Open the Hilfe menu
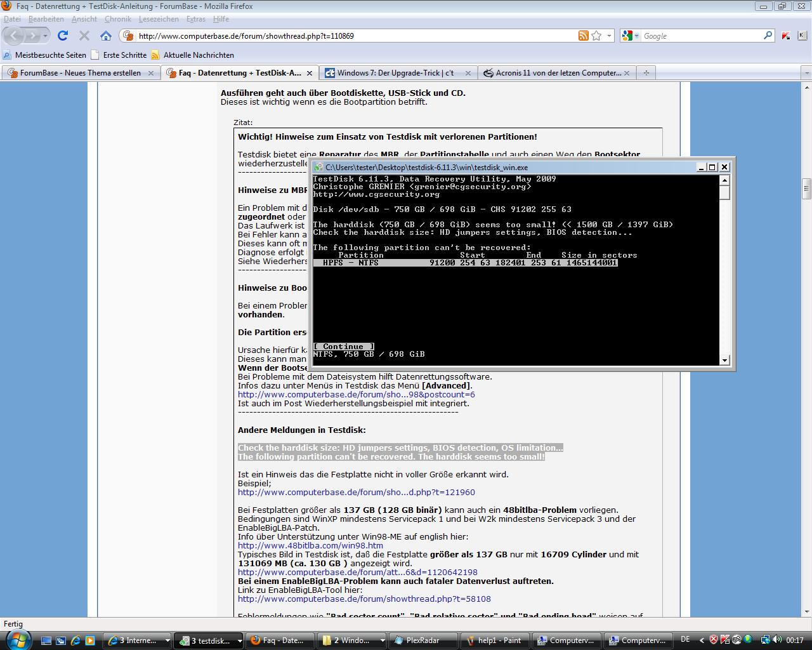812x650 pixels. 221,19
